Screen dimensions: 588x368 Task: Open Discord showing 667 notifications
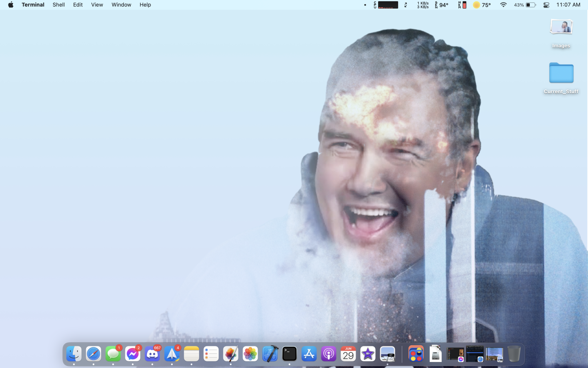click(x=152, y=354)
